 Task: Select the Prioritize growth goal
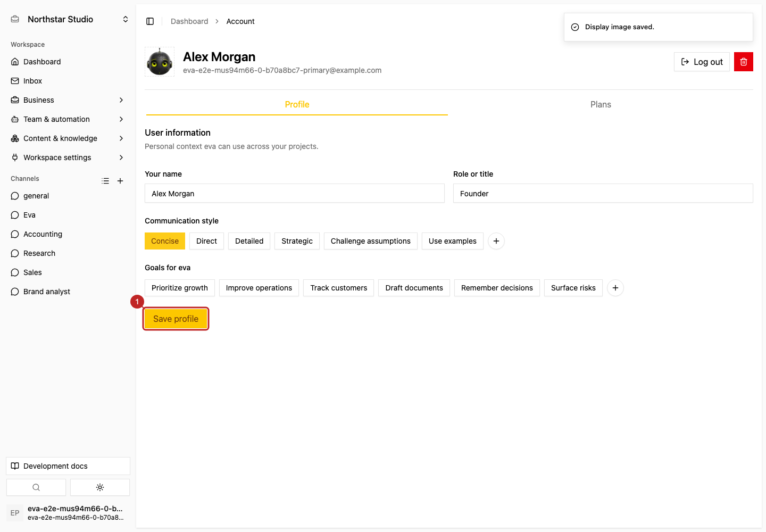pyautogui.click(x=180, y=288)
